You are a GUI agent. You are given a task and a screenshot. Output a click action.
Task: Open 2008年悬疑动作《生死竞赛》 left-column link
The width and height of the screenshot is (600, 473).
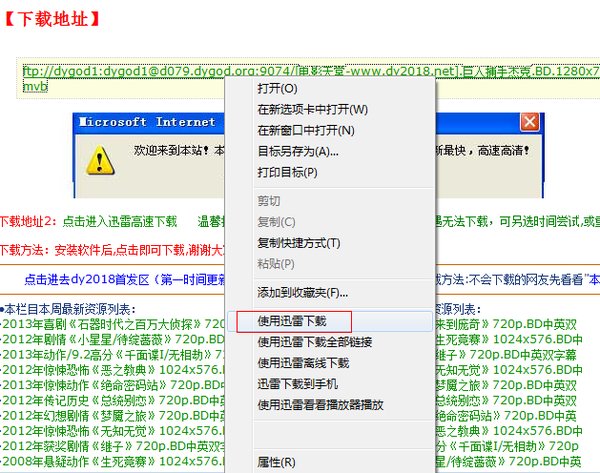click(x=114, y=462)
